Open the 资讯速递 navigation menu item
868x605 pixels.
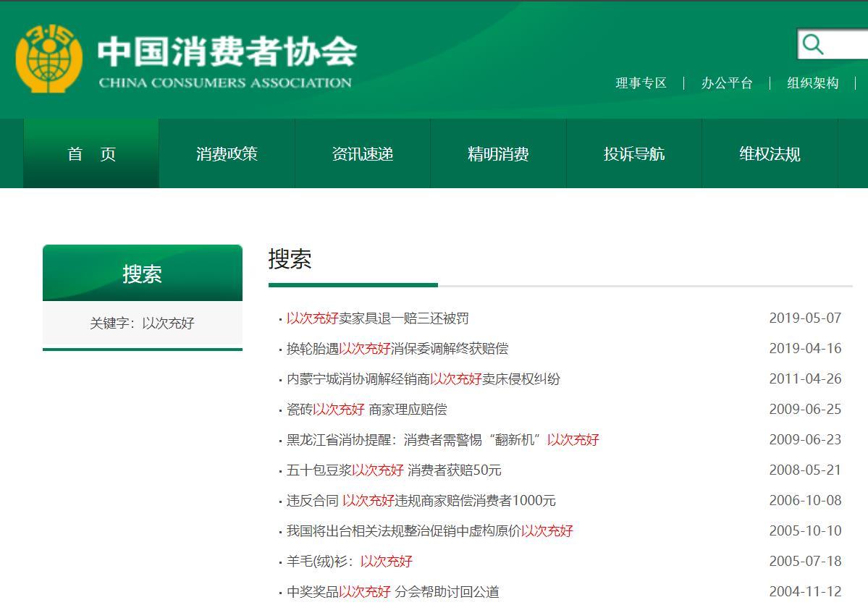coord(362,153)
